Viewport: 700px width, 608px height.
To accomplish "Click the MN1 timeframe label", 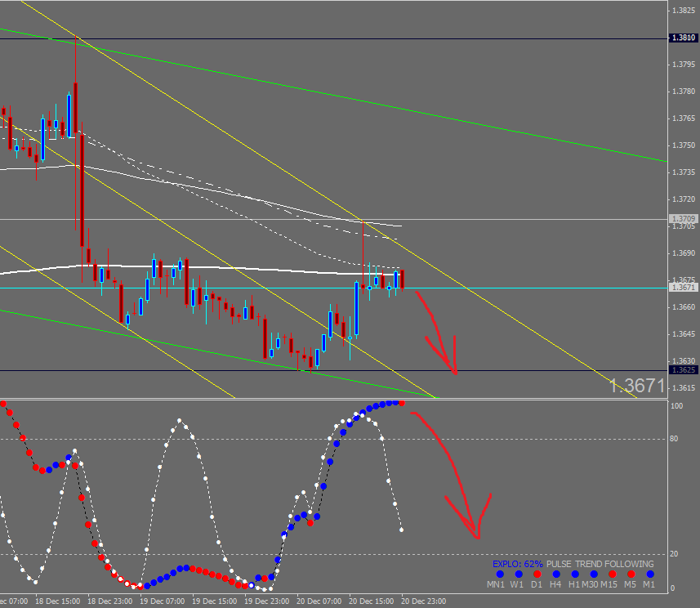I will tap(496, 584).
